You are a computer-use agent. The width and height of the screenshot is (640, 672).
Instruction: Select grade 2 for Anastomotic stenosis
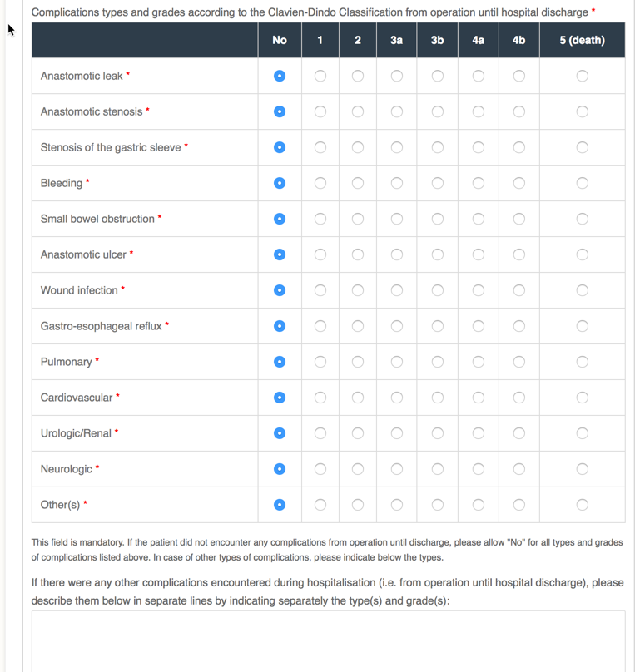(358, 111)
